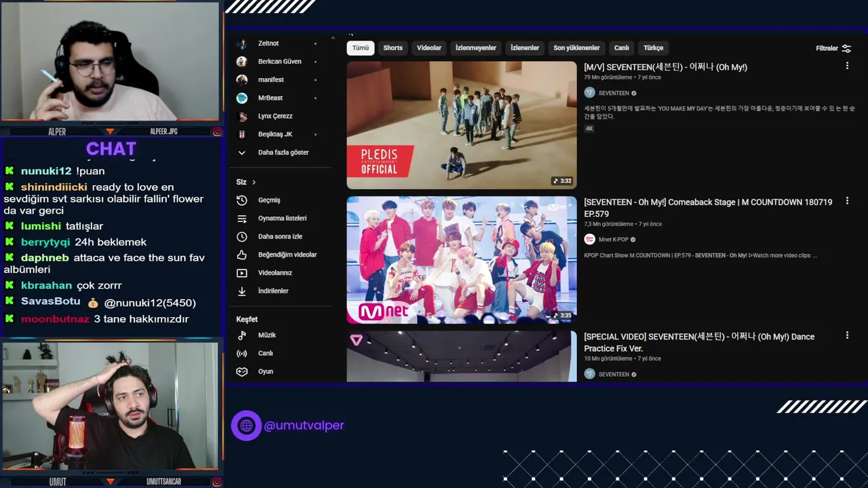Open the Videolarınız play icon
Image resolution: width=868 pixels, height=488 pixels.
pos(241,273)
